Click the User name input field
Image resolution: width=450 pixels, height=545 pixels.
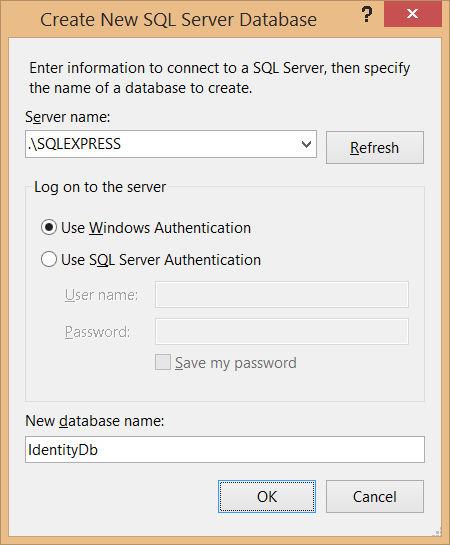(x=281, y=294)
